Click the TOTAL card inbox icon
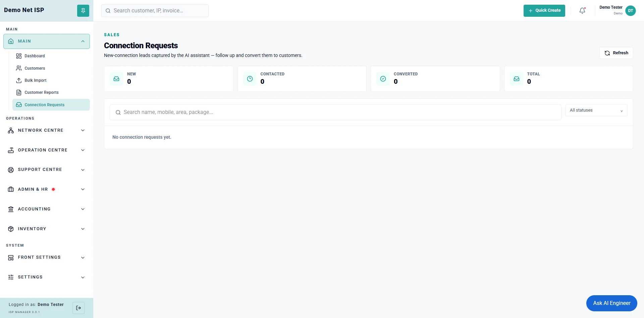This screenshot has height=318, width=644. 517,79
